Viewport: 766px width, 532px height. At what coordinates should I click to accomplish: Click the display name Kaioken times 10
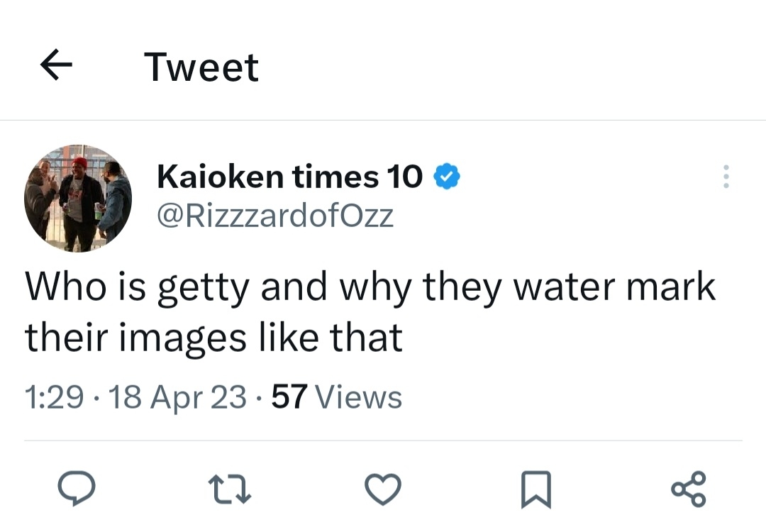(289, 176)
